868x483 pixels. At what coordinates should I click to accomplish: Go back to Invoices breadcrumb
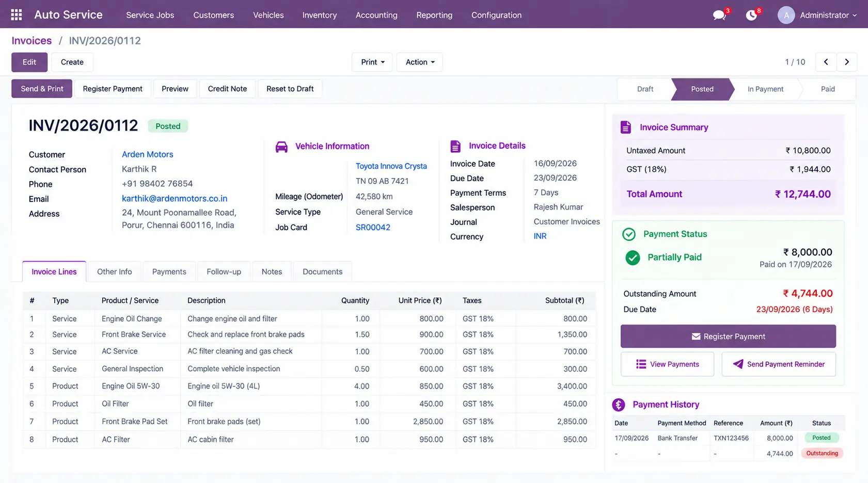tap(31, 41)
